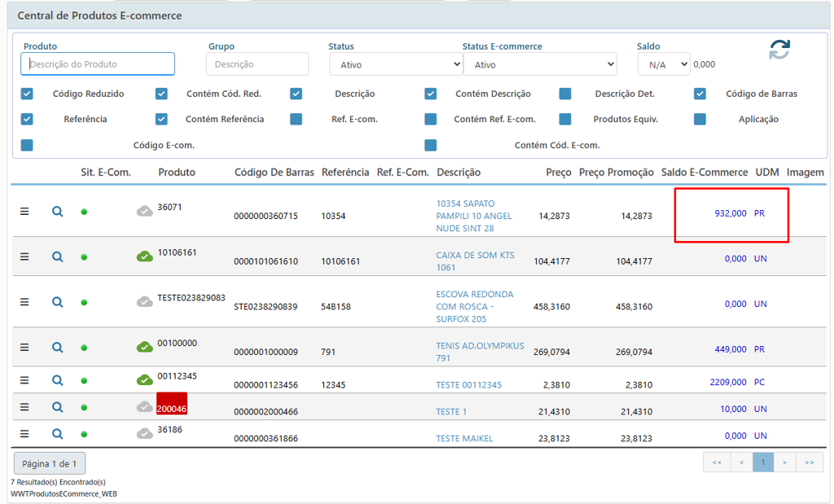Screen dimensions: 834x504
Task: Go to the last page button
Action: coord(808,462)
